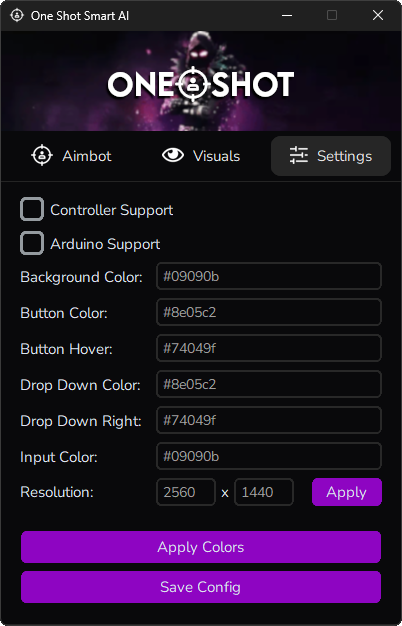Minimize the One Shot Smart AI window
The width and height of the screenshot is (402, 626).
tap(287, 16)
